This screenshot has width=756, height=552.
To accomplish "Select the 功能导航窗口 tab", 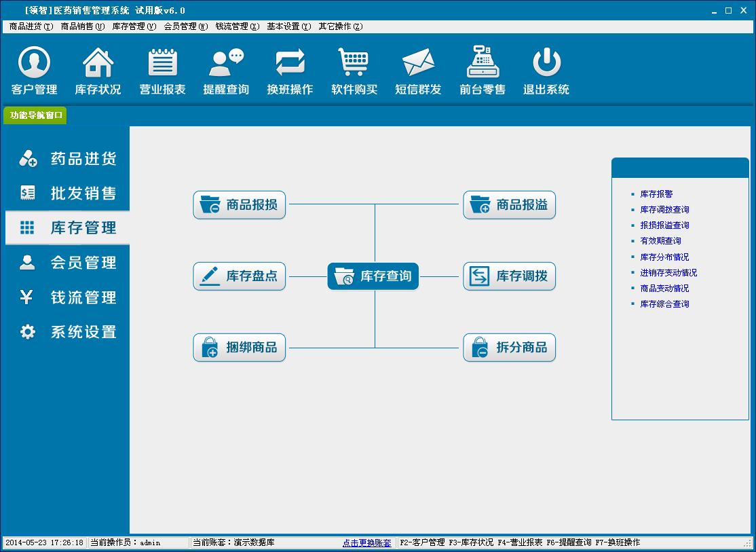I will [x=35, y=115].
